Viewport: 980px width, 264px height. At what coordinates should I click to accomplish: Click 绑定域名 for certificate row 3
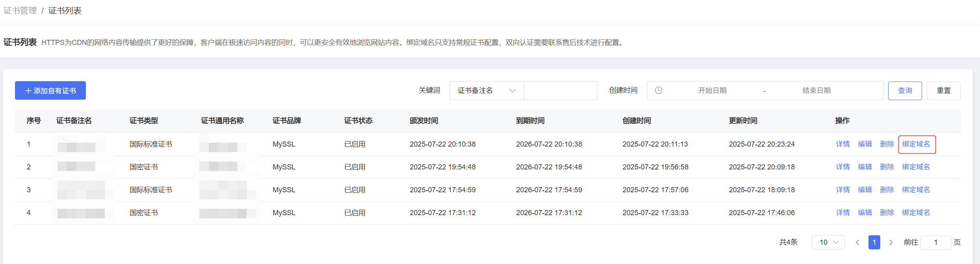[x=916, y=190]
